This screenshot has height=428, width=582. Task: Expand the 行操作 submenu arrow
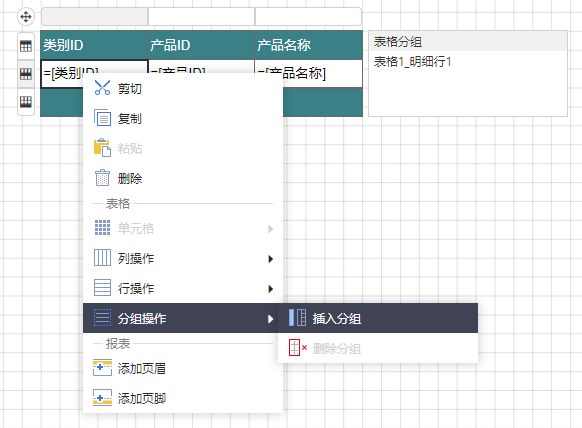[x=271, y=289]
